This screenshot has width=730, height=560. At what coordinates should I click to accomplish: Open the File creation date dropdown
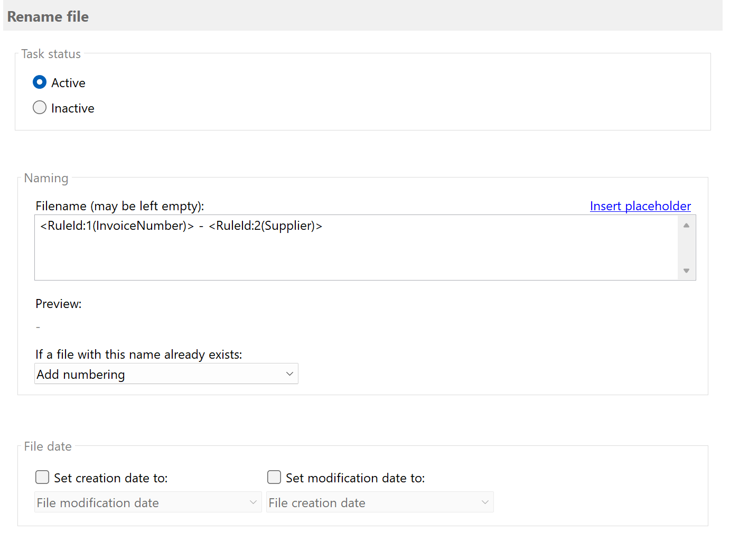coord(379,502)
